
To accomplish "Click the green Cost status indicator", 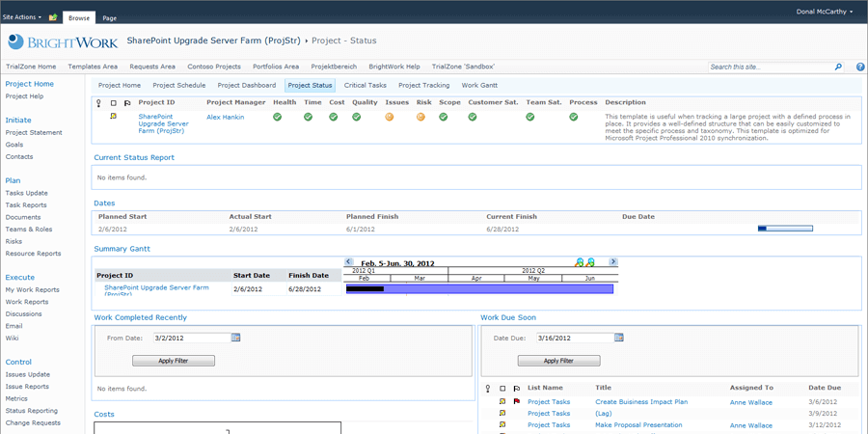I will 334,117.
